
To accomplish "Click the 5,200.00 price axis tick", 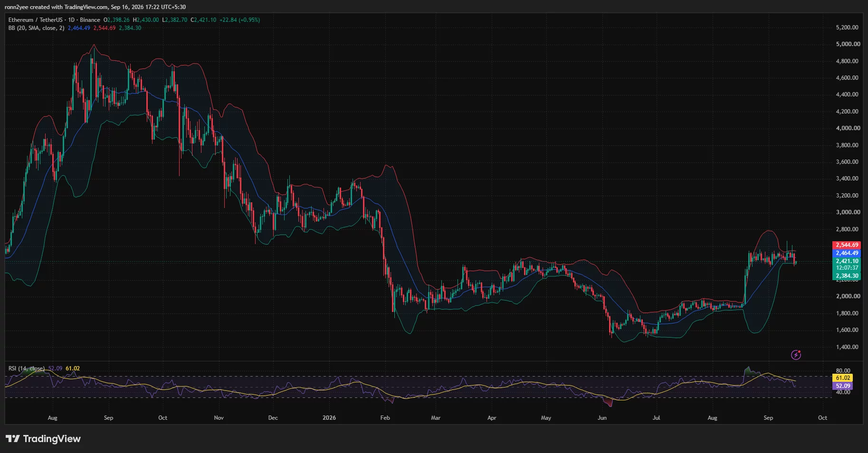I will tap(847, 28).
